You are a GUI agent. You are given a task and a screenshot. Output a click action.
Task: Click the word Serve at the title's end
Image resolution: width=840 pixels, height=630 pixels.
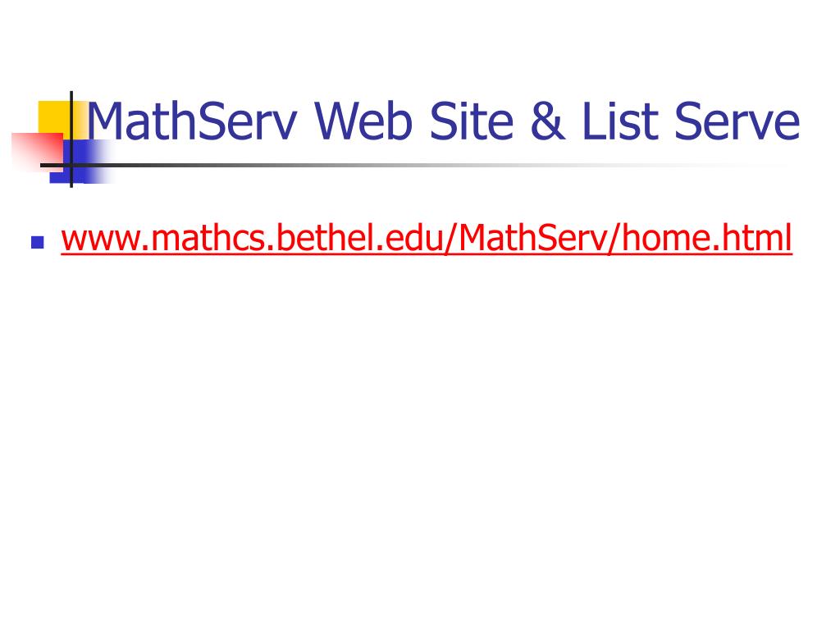[x=737, y=121]
